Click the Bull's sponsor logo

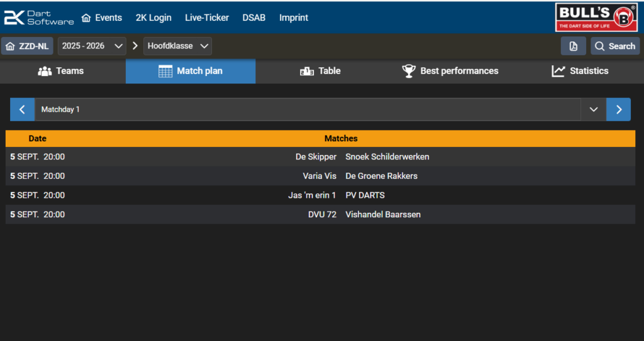(x=596, y=17)
